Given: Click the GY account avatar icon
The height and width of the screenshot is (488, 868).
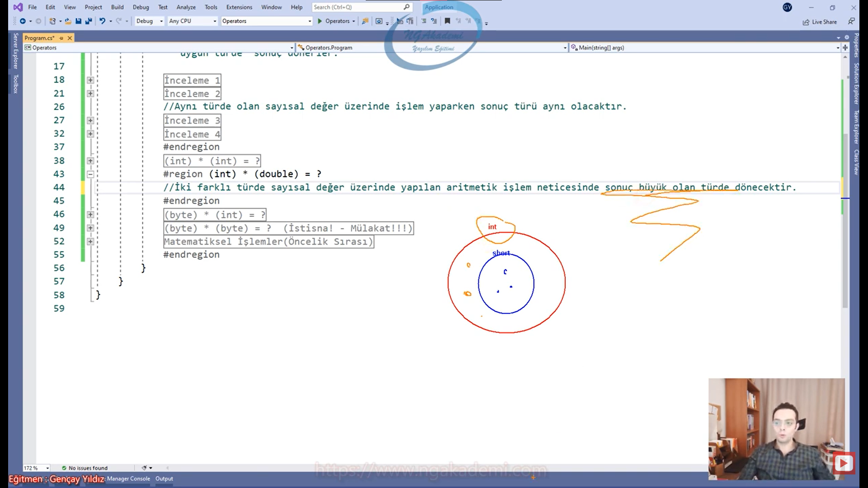Looking at the screenshot, I should tap(787, 7).
